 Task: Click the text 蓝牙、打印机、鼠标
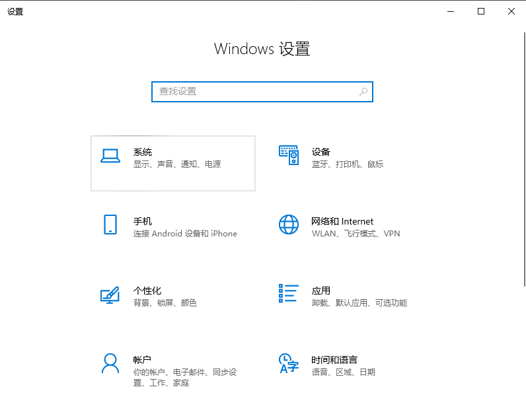(348, 164)
